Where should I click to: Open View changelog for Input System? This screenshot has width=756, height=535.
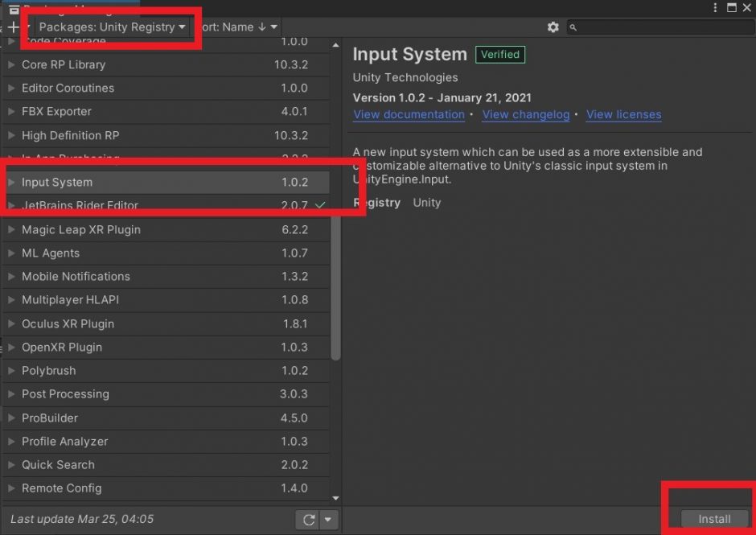525,114
